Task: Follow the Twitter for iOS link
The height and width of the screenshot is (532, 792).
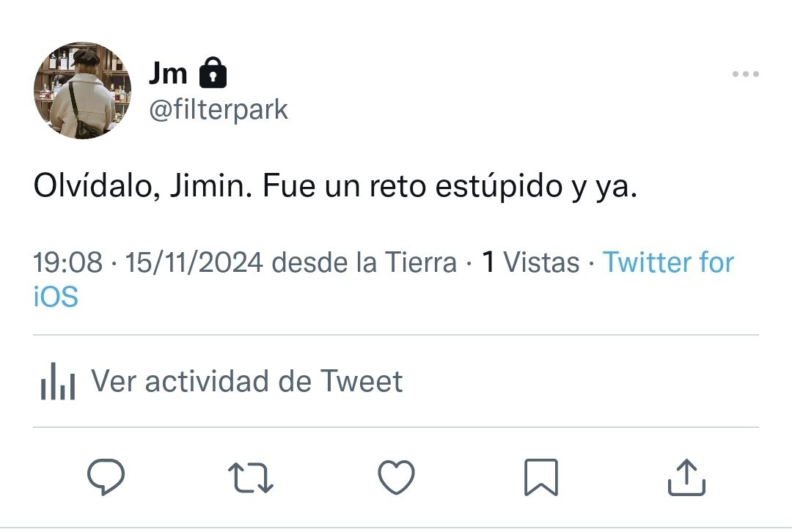Action: click(668, 262)
